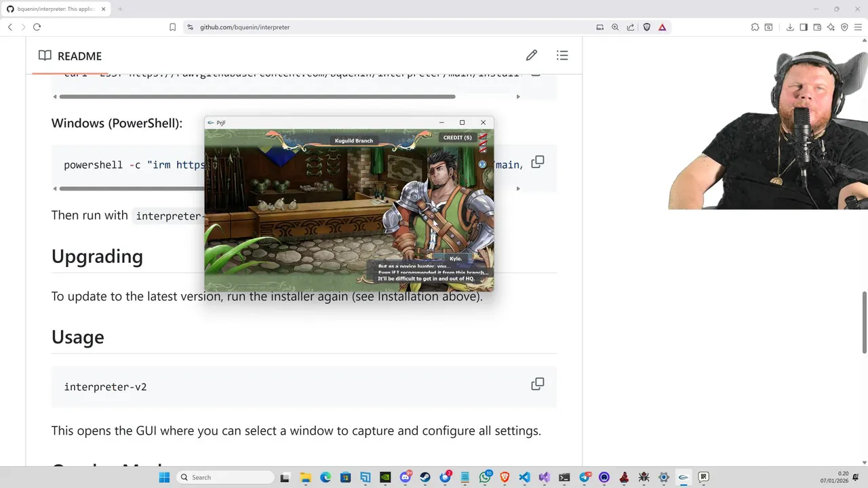868x488 pixels.
Task: Open WhatsApp from the taskbar
Action: point(485,477)
